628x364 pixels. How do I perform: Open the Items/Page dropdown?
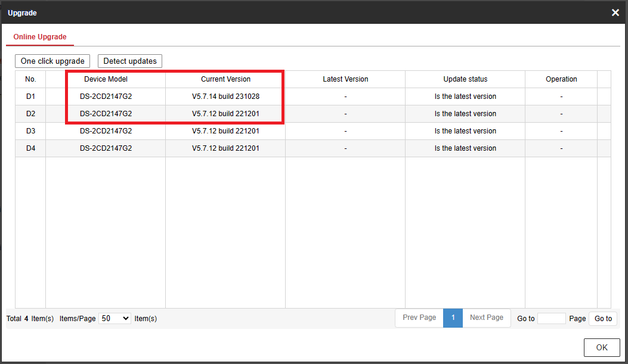click(x=115, y=319)
